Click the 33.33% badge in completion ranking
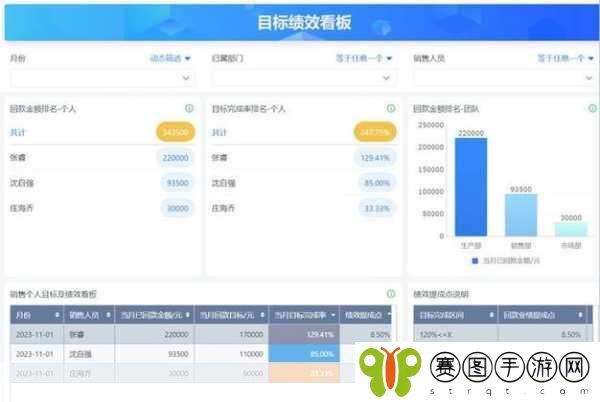 coord(377,208)
